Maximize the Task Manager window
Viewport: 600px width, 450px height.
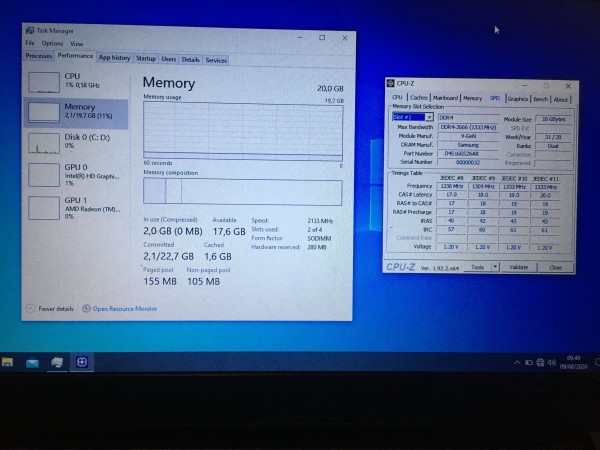tap(322, 38)
